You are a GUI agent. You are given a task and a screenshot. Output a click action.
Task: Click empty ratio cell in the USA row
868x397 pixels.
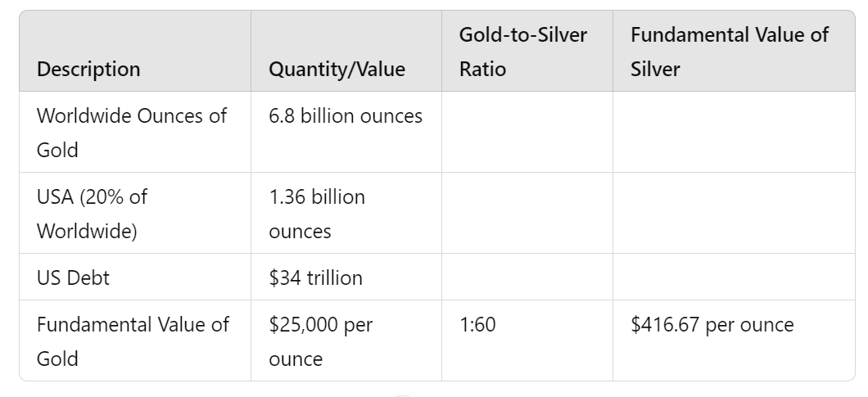coord(527,214)
